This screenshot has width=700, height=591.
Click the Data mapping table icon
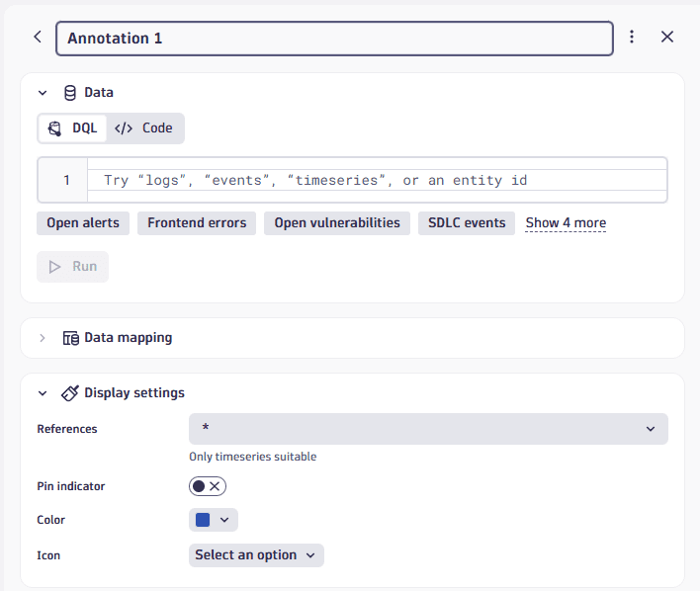(70, 338)
